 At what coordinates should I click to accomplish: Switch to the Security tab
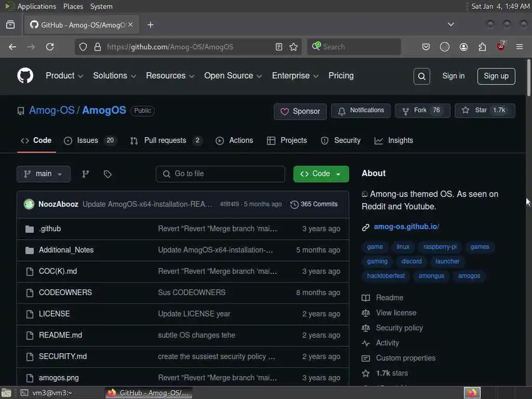[341, 140]
